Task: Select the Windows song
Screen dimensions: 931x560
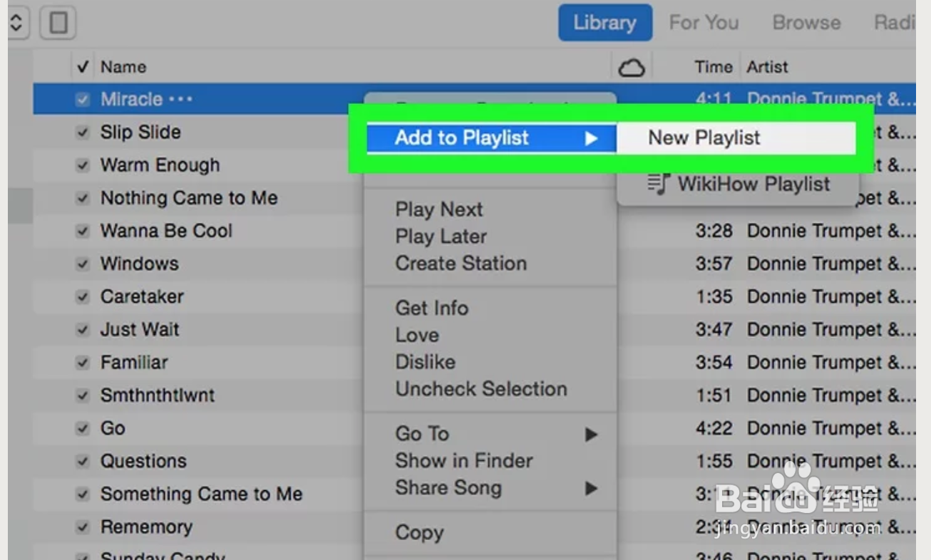Action: (x=139, y=264)
